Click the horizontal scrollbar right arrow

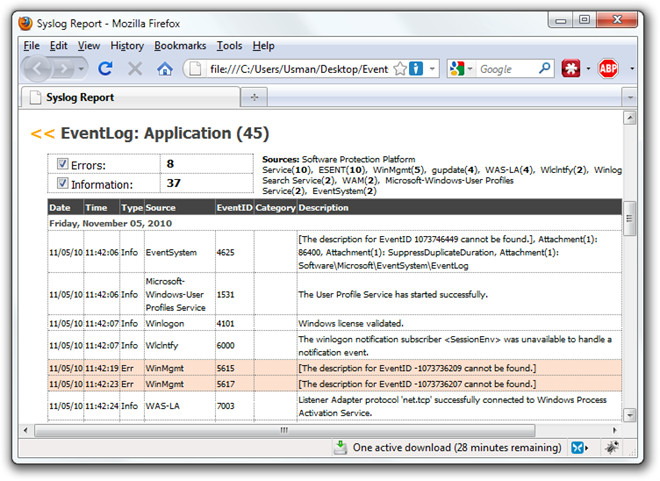click(x=614, y=430)
